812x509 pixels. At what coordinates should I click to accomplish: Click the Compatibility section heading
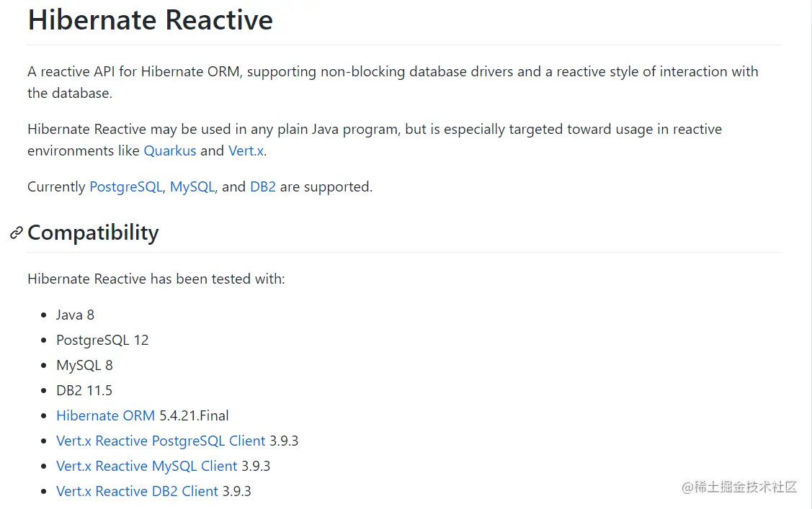coord(93,233)
